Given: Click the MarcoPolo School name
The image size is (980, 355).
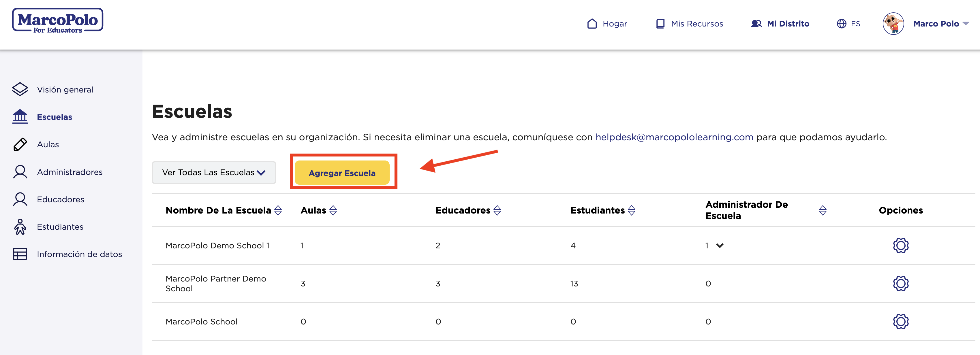Looking at the screenshot, I should (202, 322).
